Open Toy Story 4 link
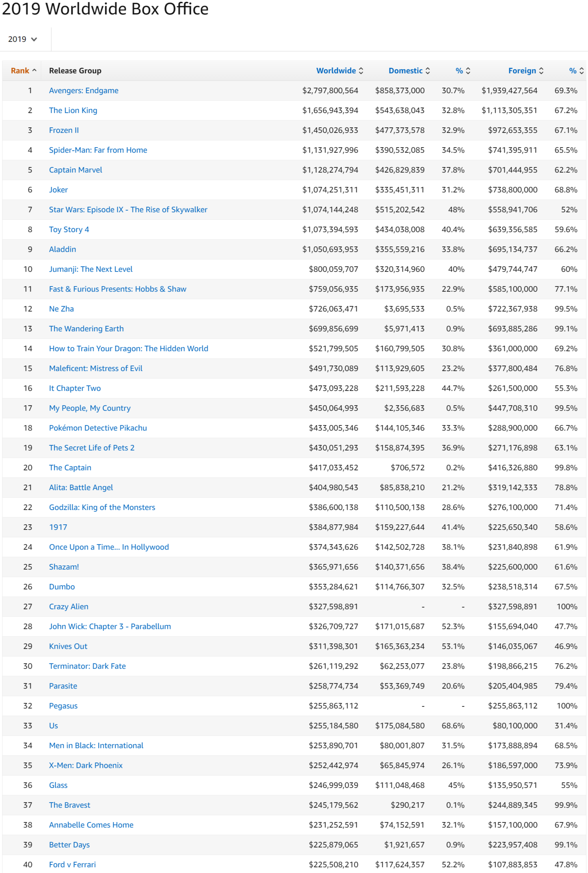The width and height of the screenshot is (588, 873). (x=69, y=230)
